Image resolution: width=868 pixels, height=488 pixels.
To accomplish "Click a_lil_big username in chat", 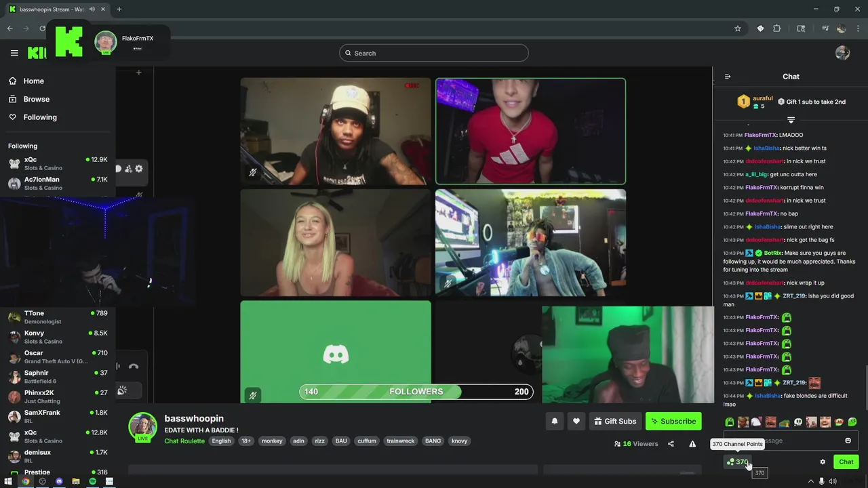I will [x=755, y=174].
